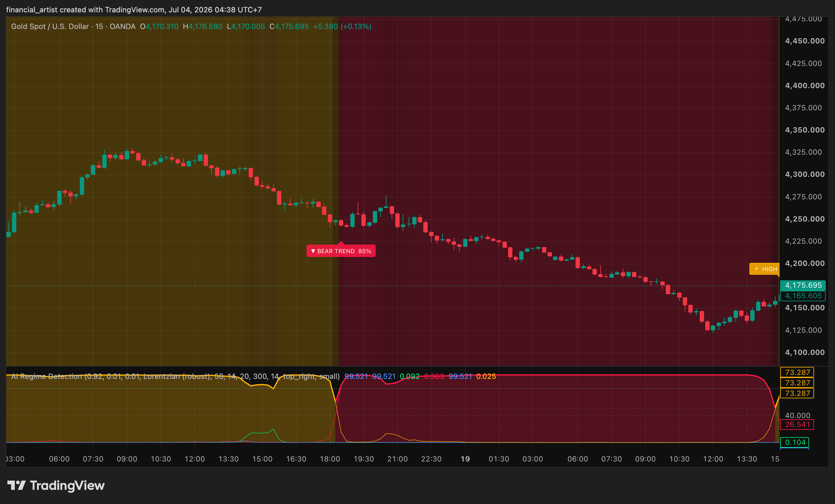Click the 4,325.000 price axis label
The height and width of the screenshot is (504, 835).
coord(804,152)
